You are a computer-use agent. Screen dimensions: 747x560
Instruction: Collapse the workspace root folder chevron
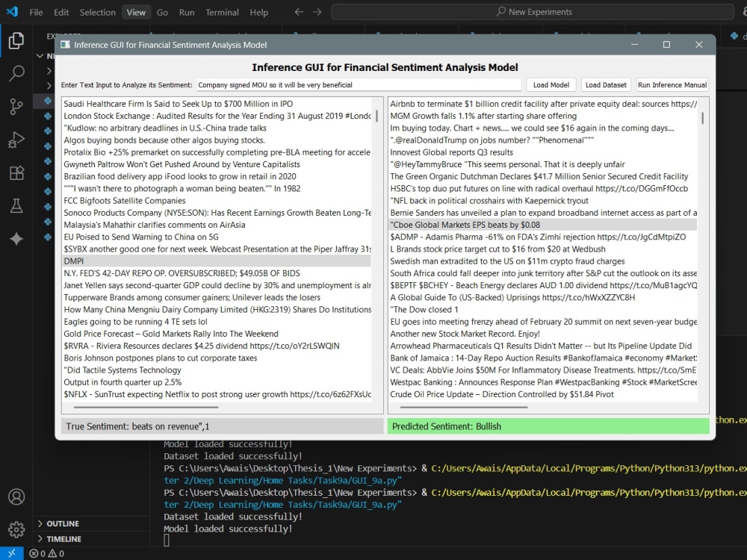(x=40, y=56)
